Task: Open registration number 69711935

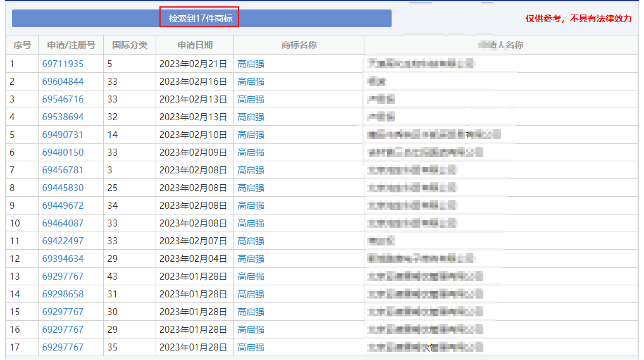Action: 63,64
